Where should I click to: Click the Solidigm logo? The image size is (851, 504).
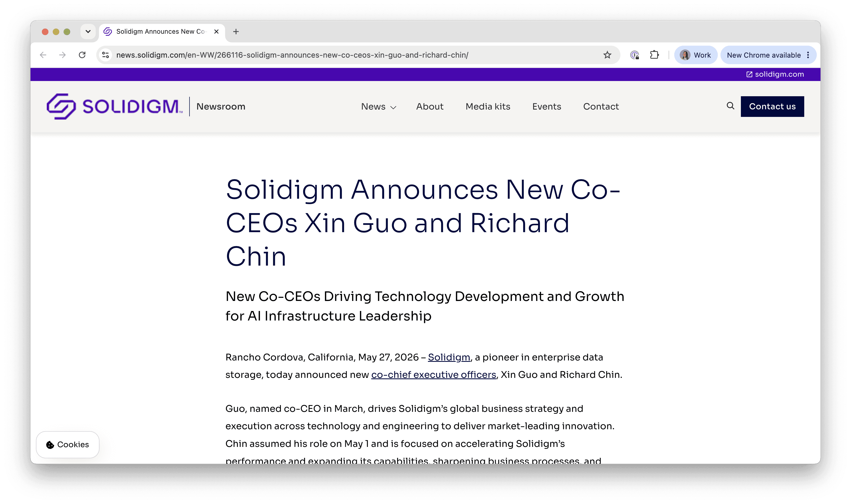(x=114, y=106)
